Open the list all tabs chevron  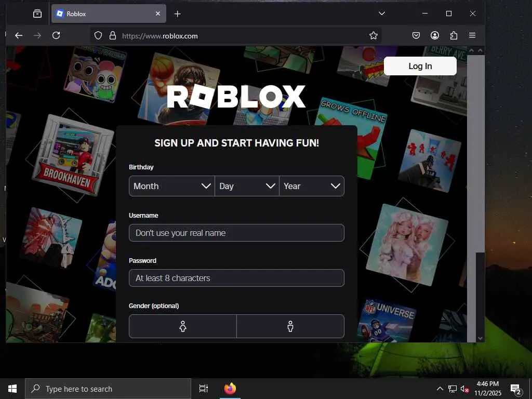click(x=382, y=14)
